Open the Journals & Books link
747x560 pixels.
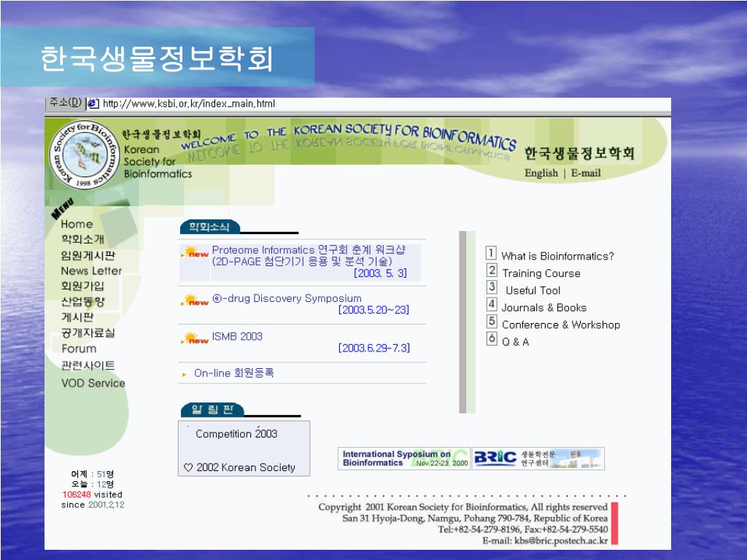(x=543, y=308)
